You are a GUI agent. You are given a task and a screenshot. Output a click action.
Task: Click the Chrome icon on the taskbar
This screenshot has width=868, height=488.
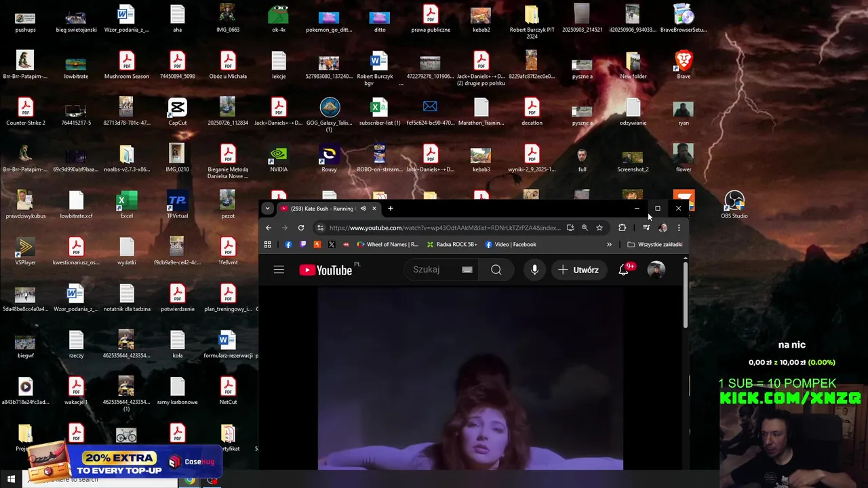(190, 480)
